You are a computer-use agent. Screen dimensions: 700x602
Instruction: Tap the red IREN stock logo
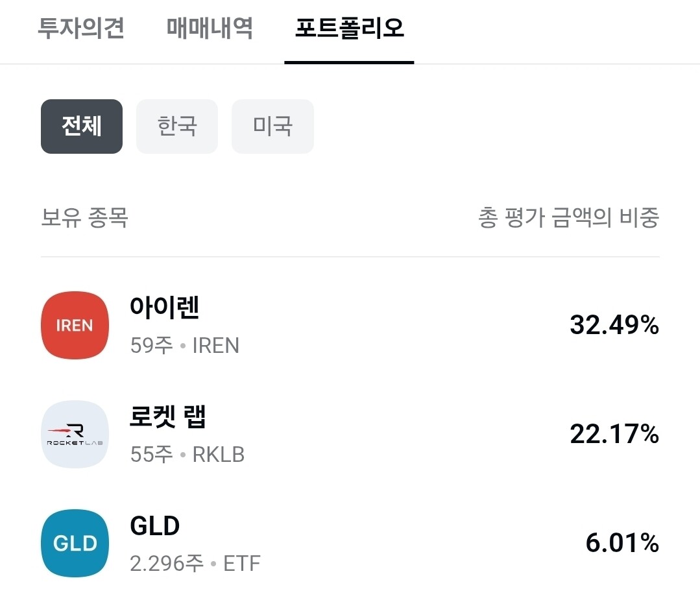[75, 325]
